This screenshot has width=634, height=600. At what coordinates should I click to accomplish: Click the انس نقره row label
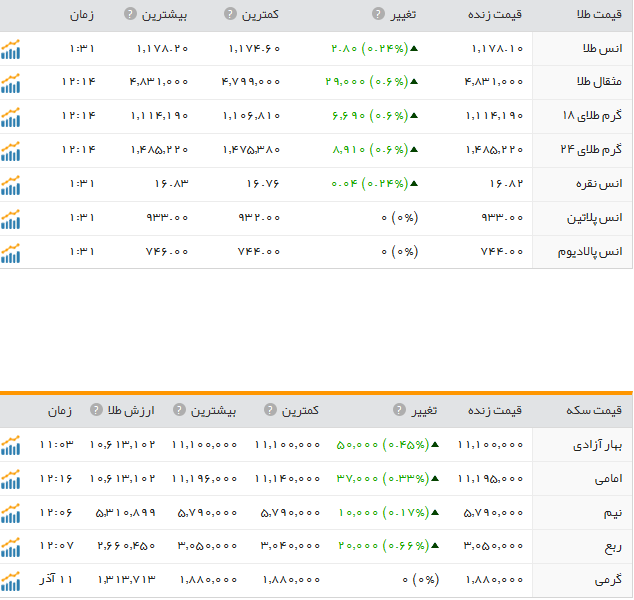click(x=599, y=184)
